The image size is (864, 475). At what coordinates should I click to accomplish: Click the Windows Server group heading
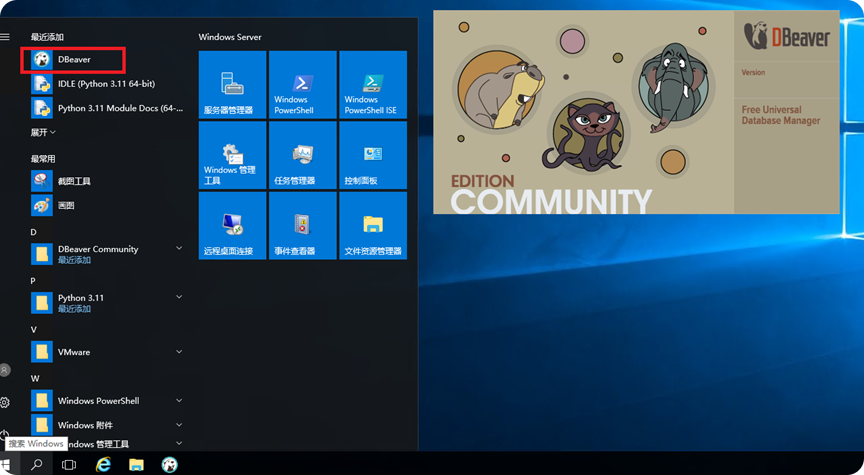230,37
